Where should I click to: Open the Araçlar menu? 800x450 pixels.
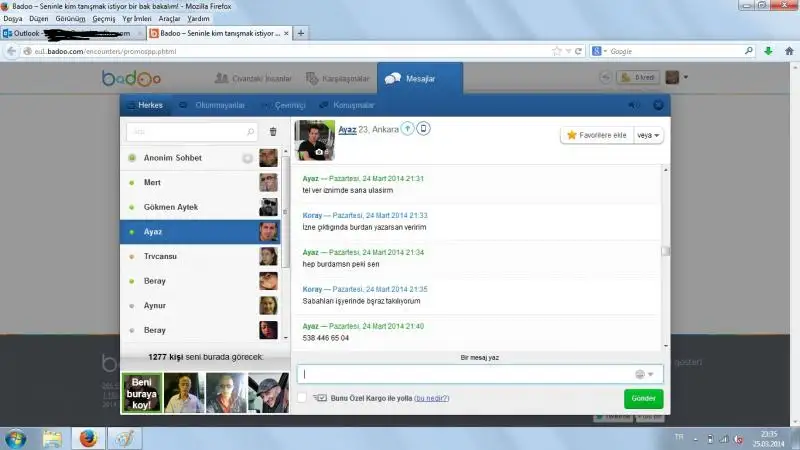pyautogui.click(x=169, y=18)
